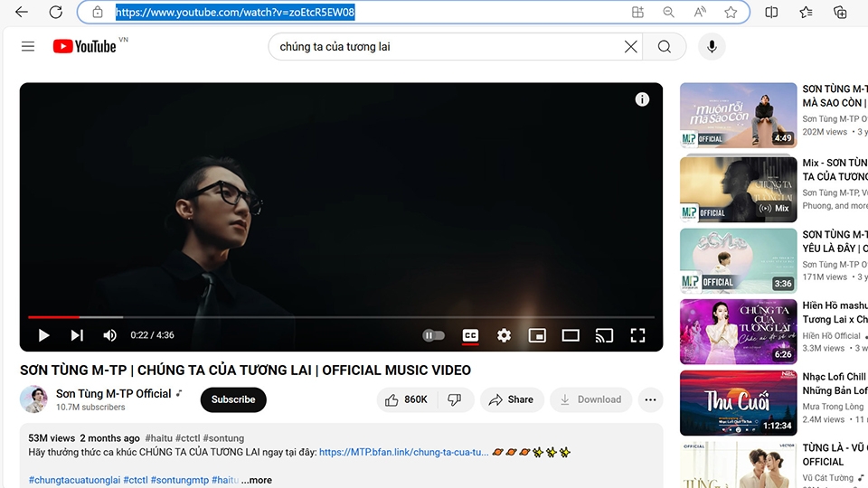This screenshot has width=868, height=488.
Task: Start voice search with microphone
Action: (712, 46)
